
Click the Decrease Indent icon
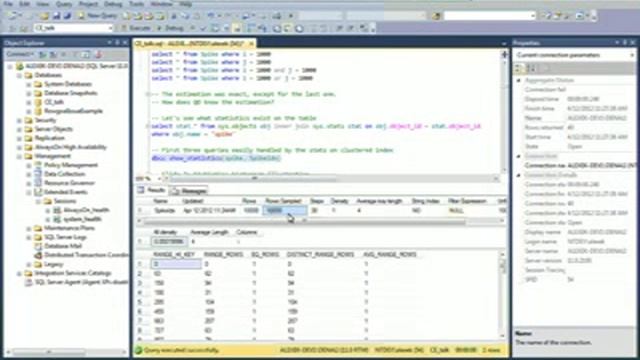[x=339, y=28]
